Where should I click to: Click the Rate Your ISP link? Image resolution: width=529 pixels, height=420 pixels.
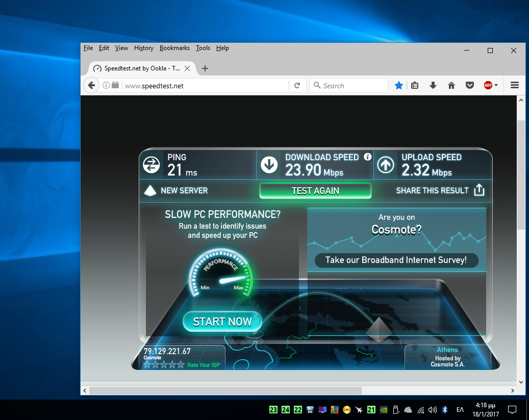[204, 365]
